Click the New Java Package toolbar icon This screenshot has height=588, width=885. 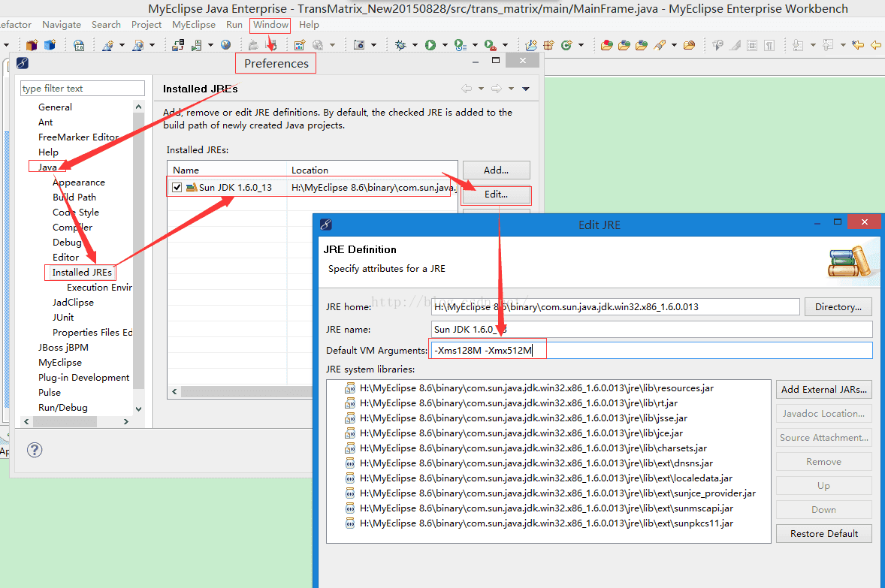point(548,45)
